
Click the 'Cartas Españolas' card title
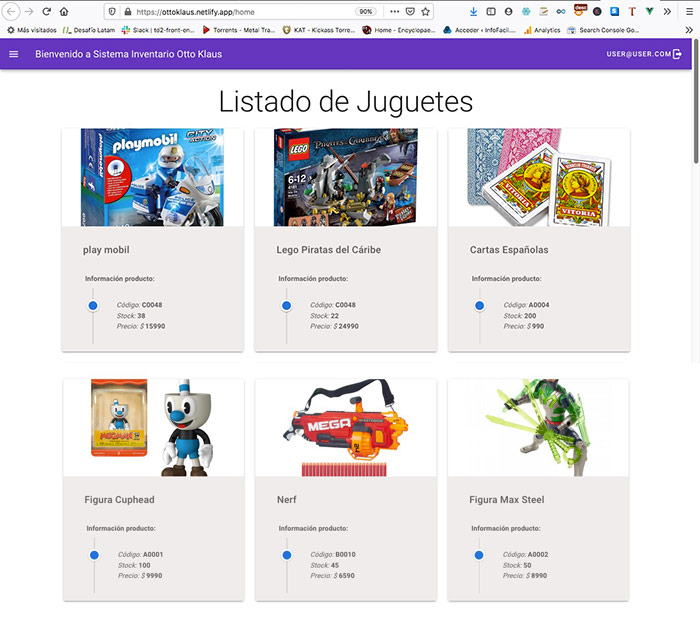509,250
